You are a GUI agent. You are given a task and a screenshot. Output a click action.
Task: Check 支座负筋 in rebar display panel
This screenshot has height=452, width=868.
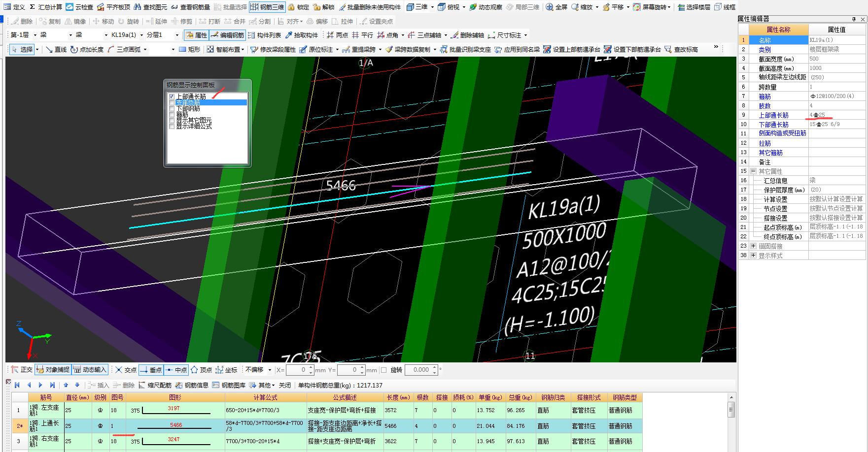point(172,102)
